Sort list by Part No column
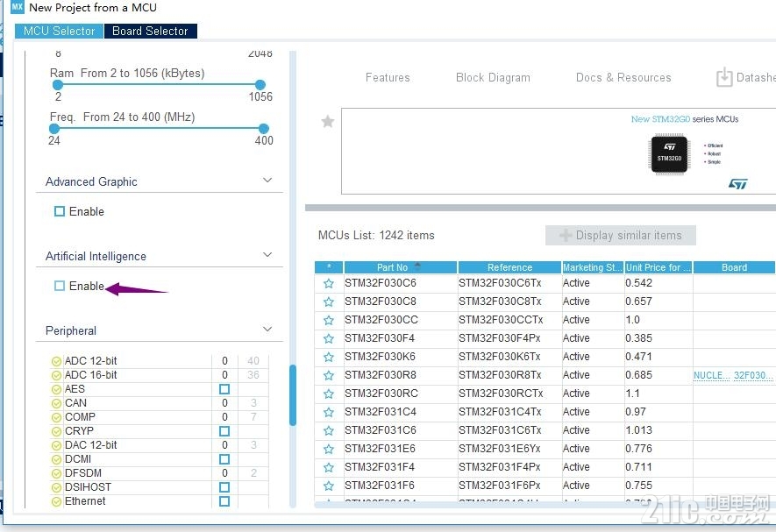The width and height of the screenshot is (776, 532). coord(401,267)
